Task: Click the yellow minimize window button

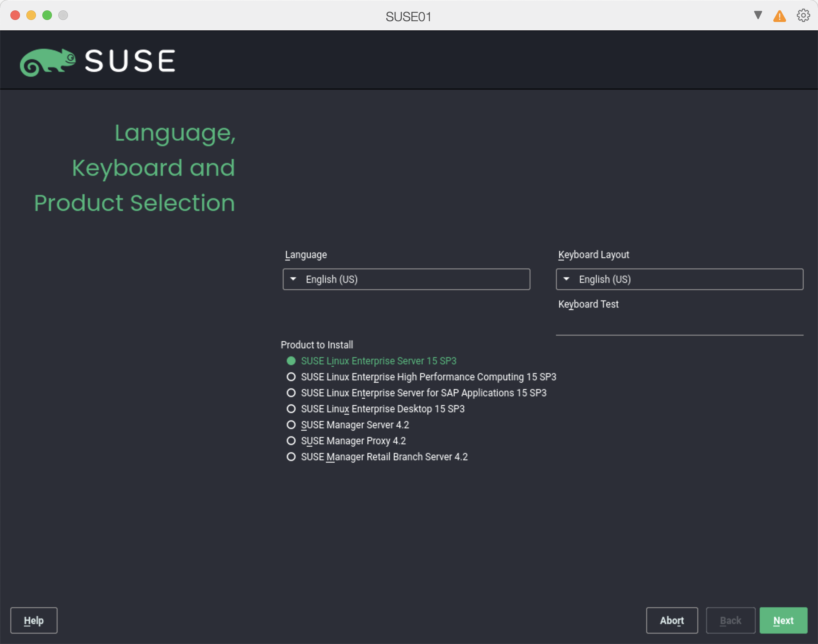Action: [31, 15]
